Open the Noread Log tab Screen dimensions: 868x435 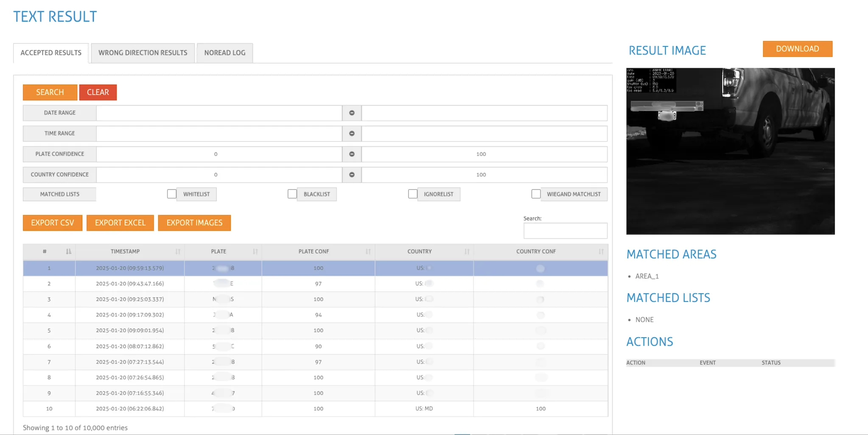coord(225,53)
